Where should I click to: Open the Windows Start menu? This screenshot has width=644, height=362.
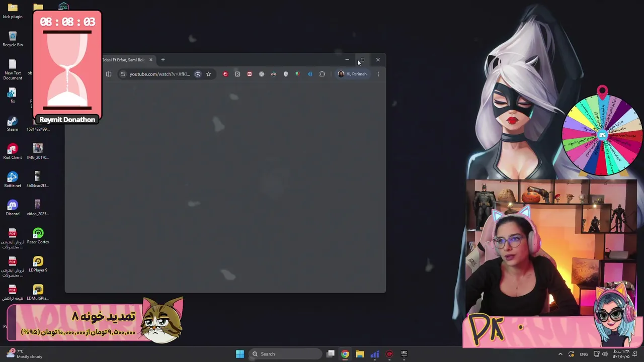click(x=240, y=354)
